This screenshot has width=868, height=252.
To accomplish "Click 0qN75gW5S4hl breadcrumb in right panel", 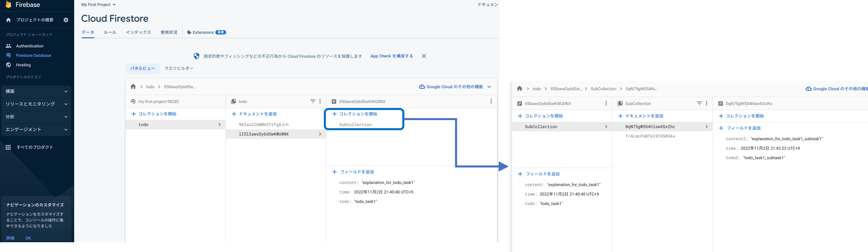I will click(x=641, y=89).
